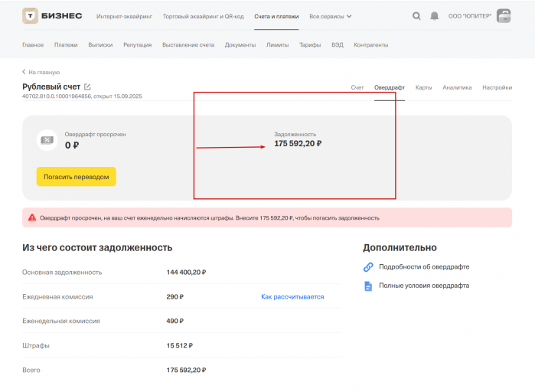Open ВЭД submenu item
The image size is (535, 392).
coord(338,44)
